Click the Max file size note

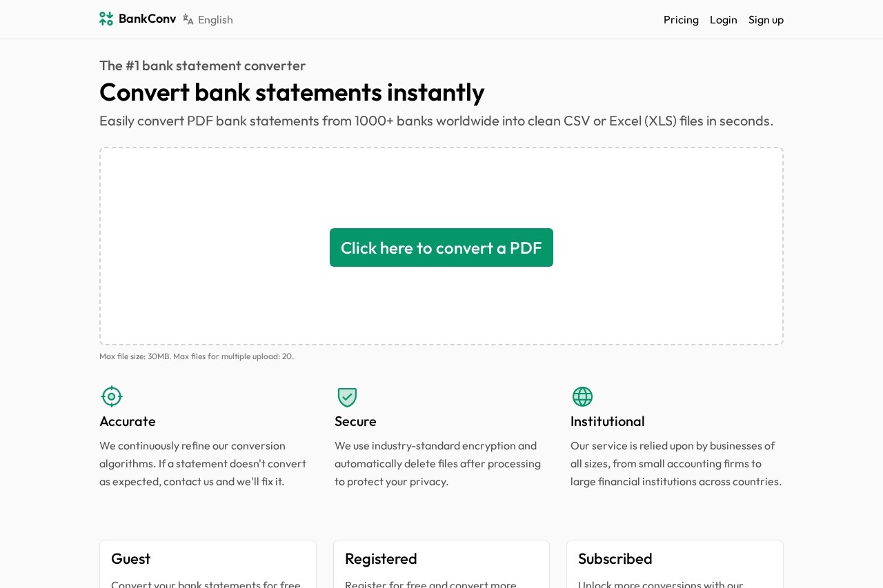point(197,356)
